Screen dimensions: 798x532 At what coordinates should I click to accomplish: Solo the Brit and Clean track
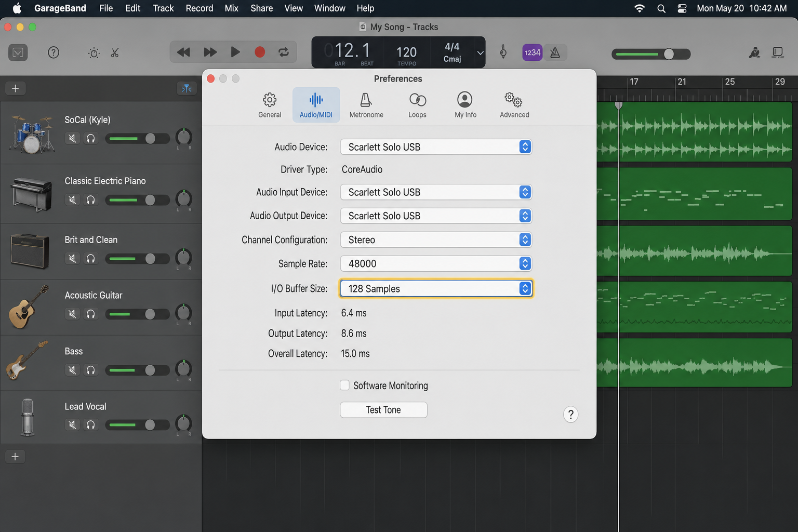(x=91, y=258)
